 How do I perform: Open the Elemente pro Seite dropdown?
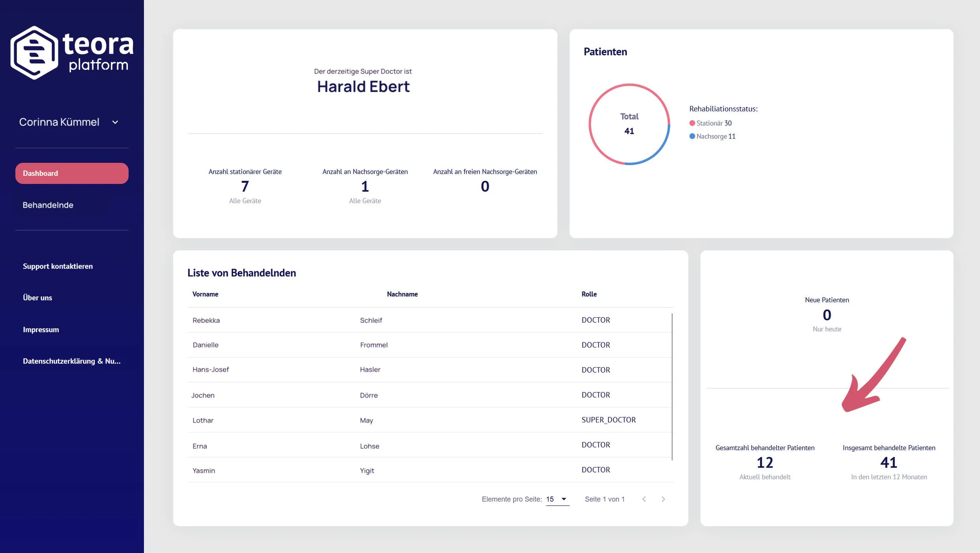pyautogui.click(x=557, y=499)
